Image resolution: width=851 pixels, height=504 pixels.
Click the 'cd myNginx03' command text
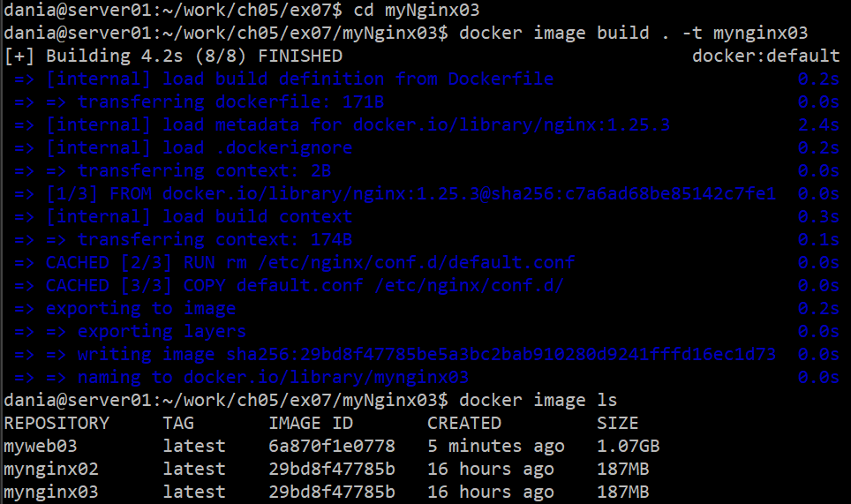pyautogui.click(x=410, y=10)
